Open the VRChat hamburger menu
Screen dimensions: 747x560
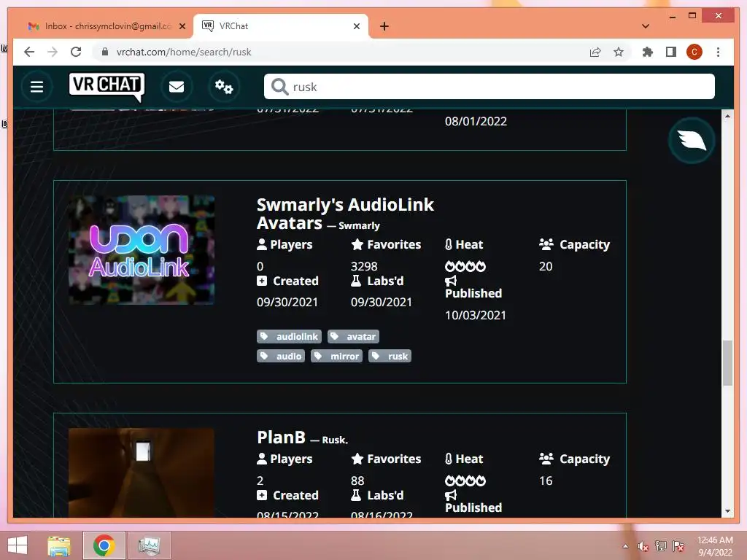click(36, 87)
